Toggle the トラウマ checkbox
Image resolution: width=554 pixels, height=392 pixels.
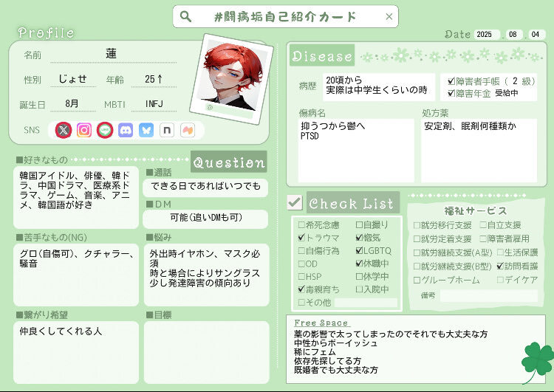[x=301, y=238]
